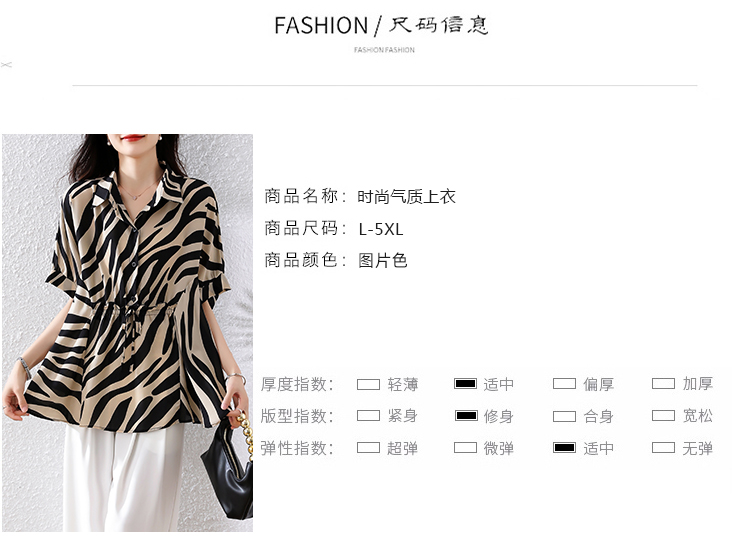The width and height of the screenshot is (750, 545).
Task: Check the 紧身 fit box
Action: pos(368,415)
